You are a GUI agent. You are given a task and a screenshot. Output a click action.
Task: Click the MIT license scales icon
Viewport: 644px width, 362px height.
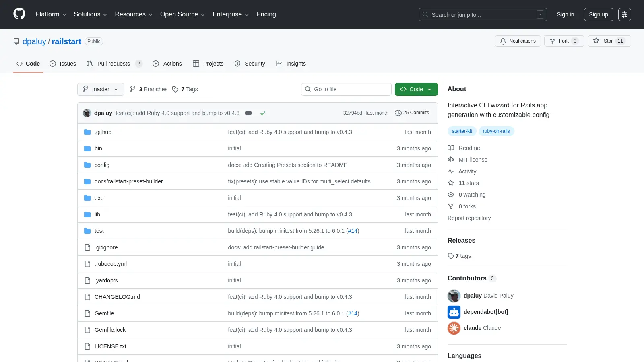[x=451, y=160]
